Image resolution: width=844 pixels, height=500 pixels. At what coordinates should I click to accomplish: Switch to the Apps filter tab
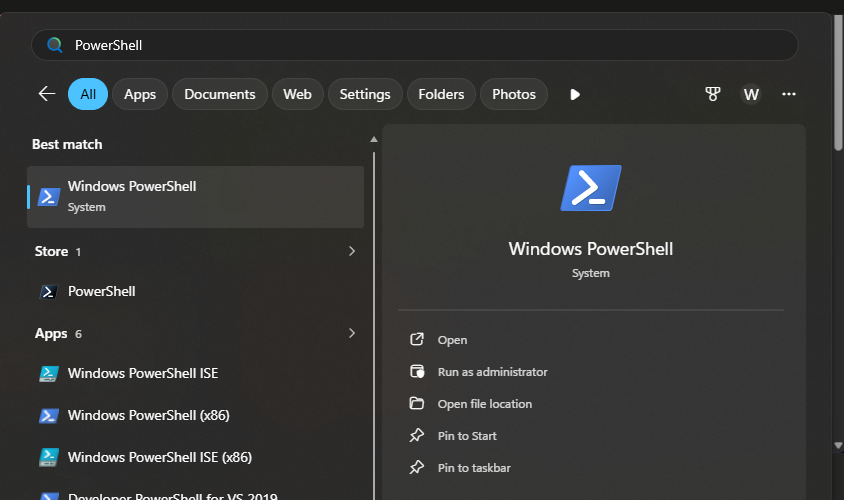pos(140,94)
